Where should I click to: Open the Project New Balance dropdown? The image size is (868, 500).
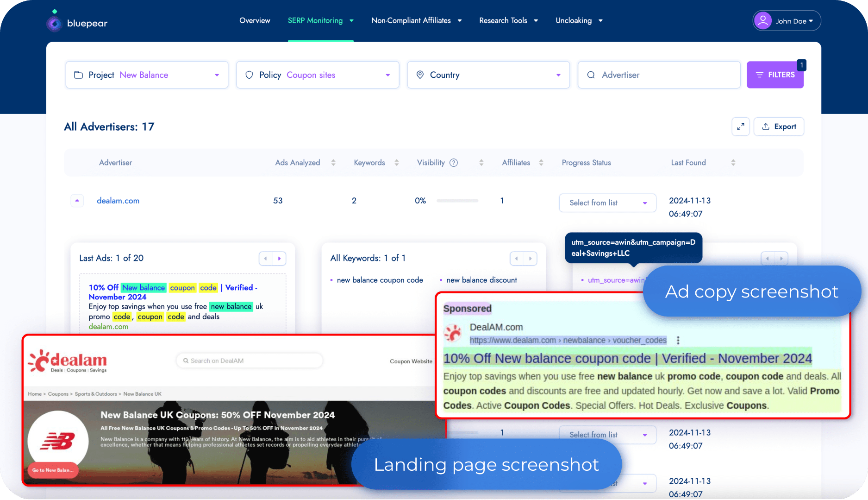147,75
